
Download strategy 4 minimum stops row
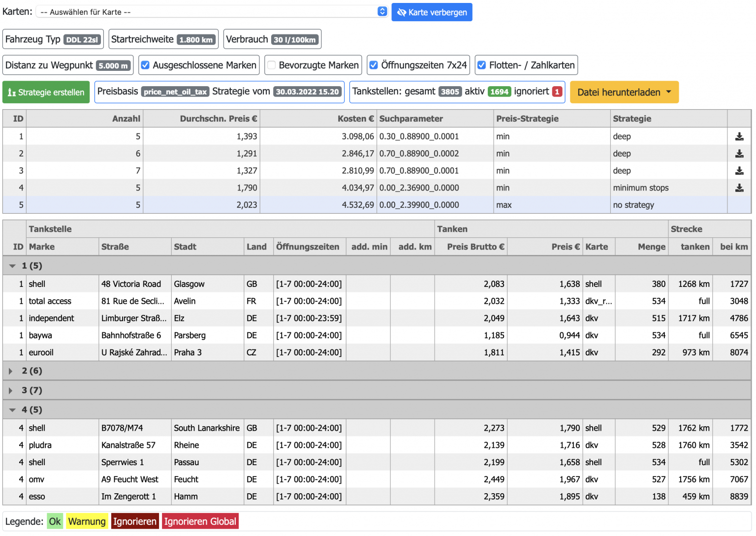pos(739,188)
